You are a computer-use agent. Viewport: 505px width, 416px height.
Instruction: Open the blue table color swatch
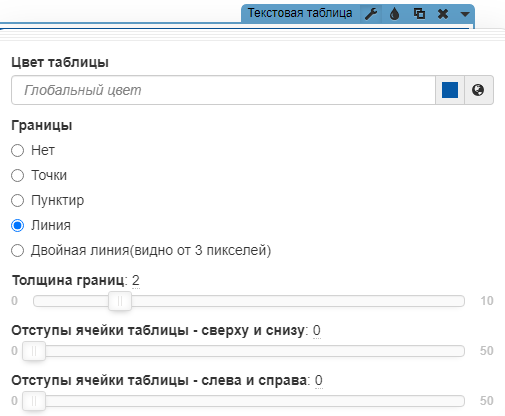[x=450, y=90]
